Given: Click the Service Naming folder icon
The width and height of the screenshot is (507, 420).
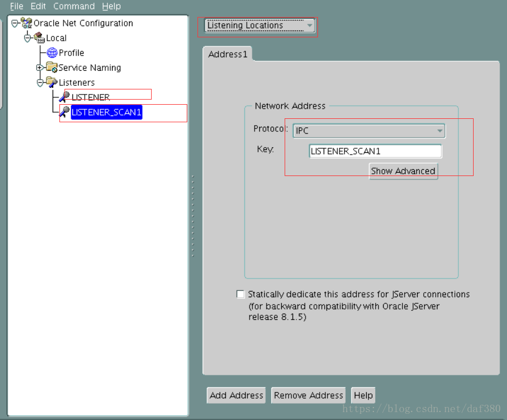Looking at the screenshot, I should pos(51,67).
